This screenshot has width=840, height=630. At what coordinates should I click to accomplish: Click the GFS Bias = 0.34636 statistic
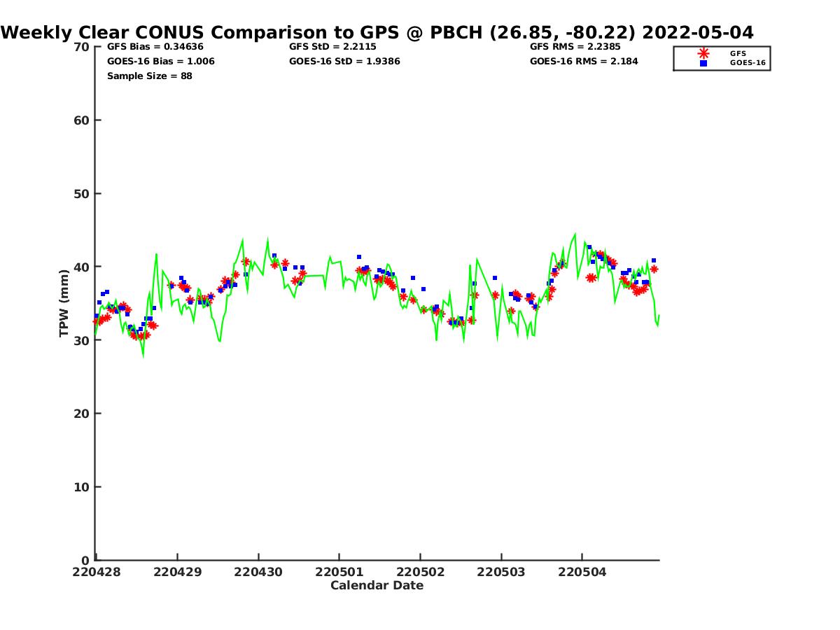click(x=154, y=47)
